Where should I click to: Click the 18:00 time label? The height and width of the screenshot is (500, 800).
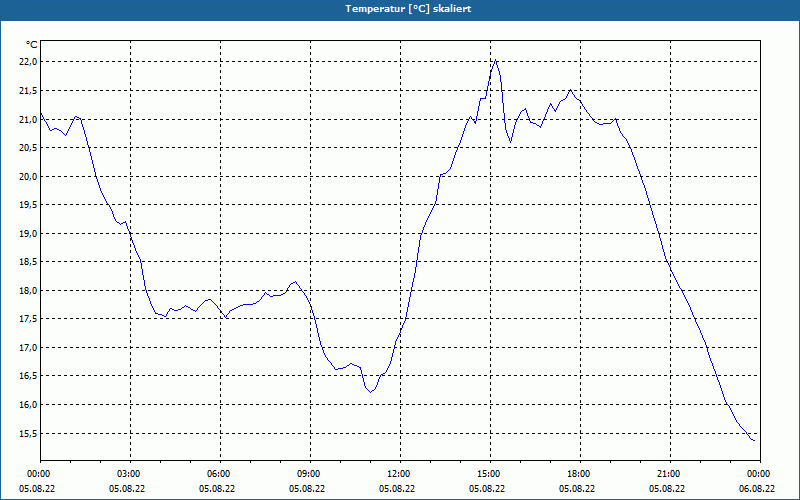click(580, 474)
